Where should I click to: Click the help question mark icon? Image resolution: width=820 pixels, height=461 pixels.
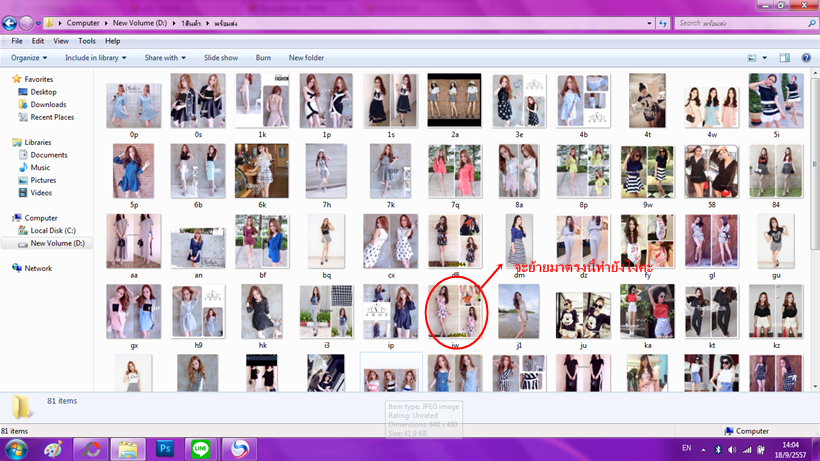coord(806,58)
